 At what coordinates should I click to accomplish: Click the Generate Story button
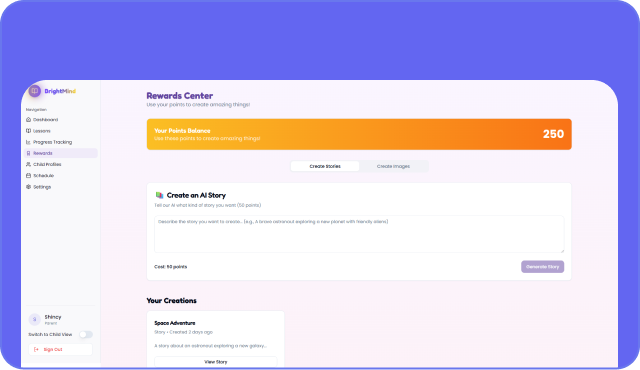542,267
